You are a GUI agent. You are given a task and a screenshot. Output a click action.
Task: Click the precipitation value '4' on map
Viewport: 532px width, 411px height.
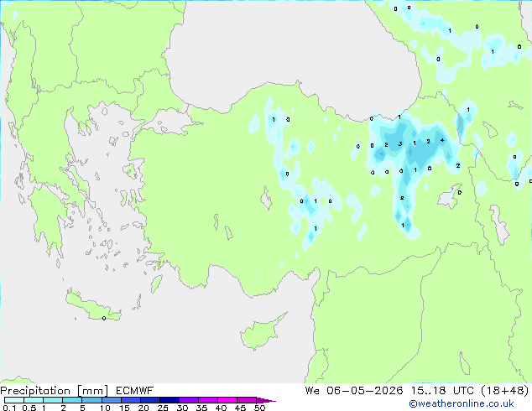[x=442, y=140]
